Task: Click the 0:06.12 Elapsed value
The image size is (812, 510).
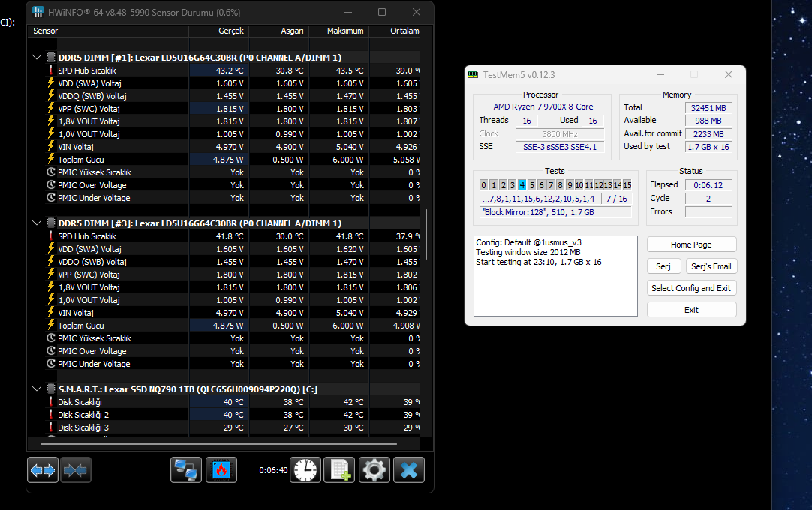Action: (x=708, y=185)
